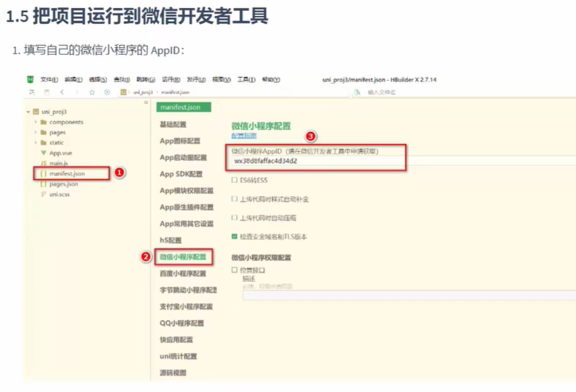Open App.vue in the project tree
Viewport: 576px width, 392px height.
[61, 153]
